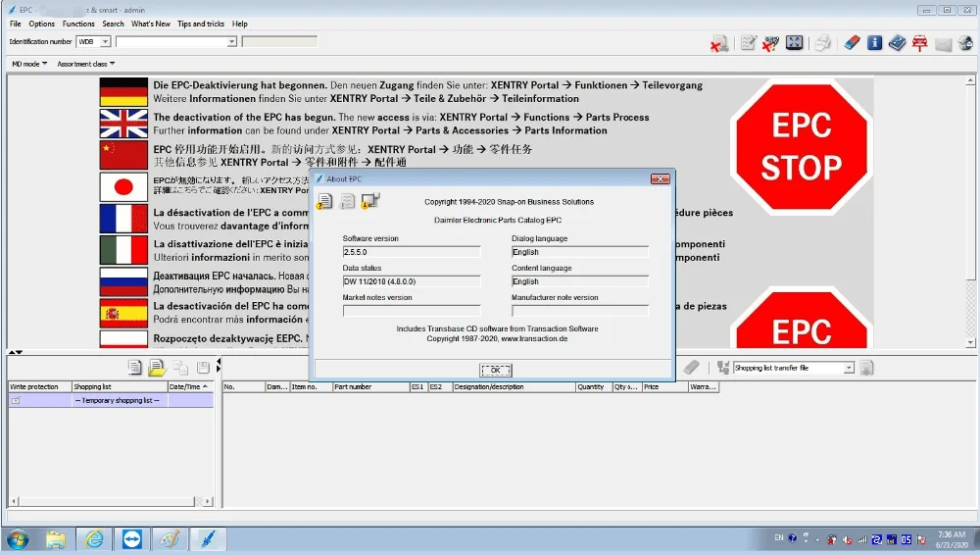Click the Dialog language field
The image size is (980, 555).
pos(580,252)
